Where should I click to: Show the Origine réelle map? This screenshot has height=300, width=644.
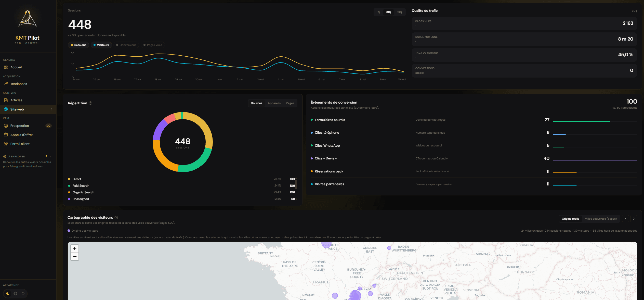tap(571, 219)
